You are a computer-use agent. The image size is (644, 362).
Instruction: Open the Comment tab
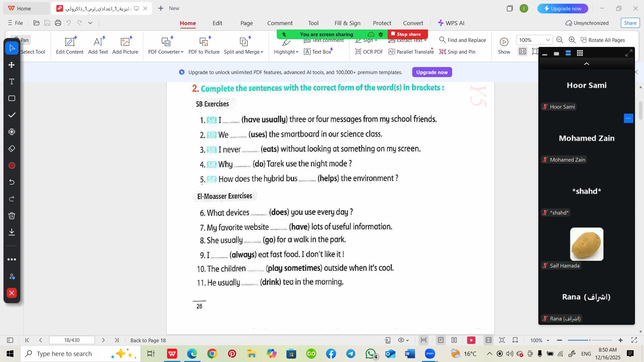click(280, 23)
